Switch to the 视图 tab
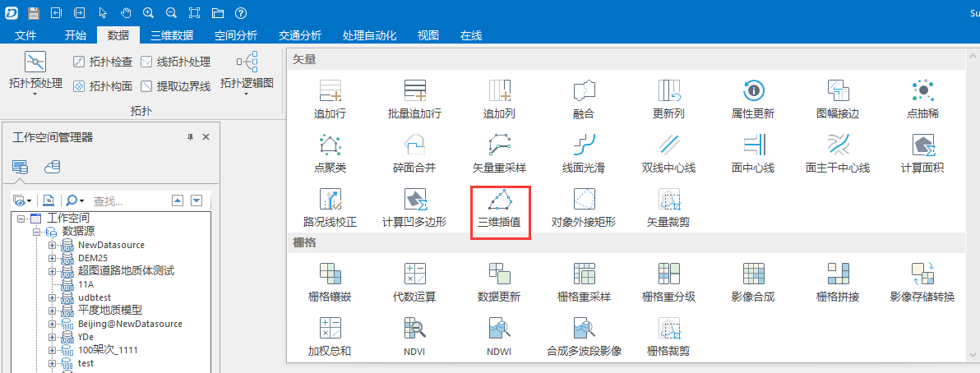The image size is (980, 373). (428, 35)
